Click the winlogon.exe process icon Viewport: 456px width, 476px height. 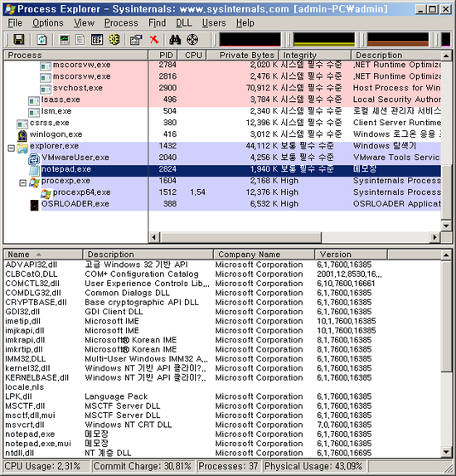(22, 135)
